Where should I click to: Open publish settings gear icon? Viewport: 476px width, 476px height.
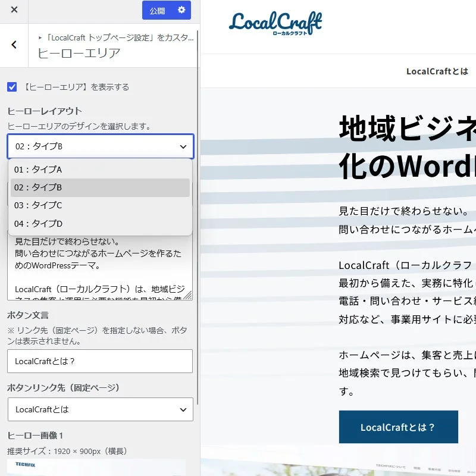pyautogui.click(x=181, y=10)
